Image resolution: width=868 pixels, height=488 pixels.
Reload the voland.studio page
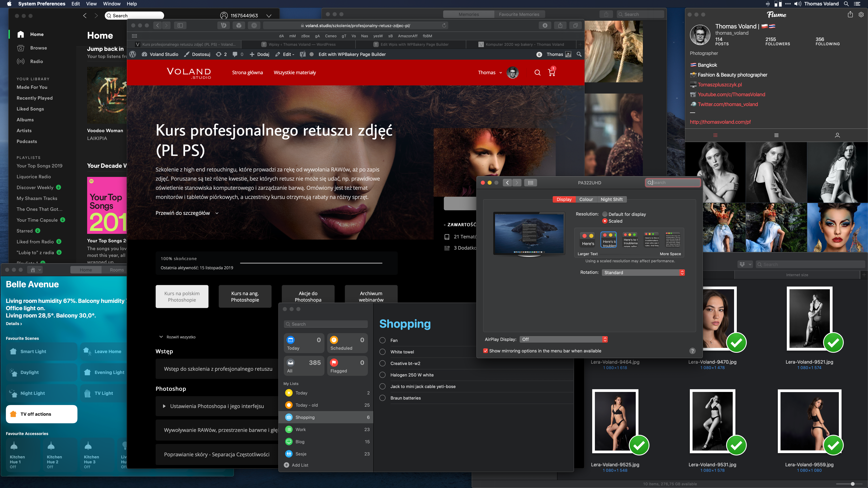[x=444, y=25]
